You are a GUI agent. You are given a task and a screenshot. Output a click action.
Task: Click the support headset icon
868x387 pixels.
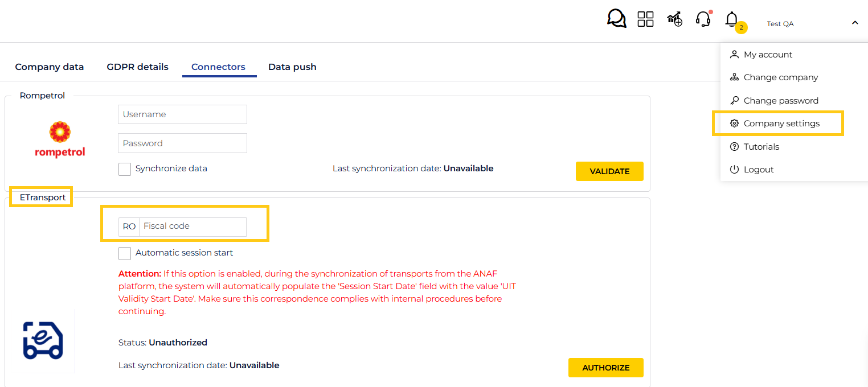[703, 19]
